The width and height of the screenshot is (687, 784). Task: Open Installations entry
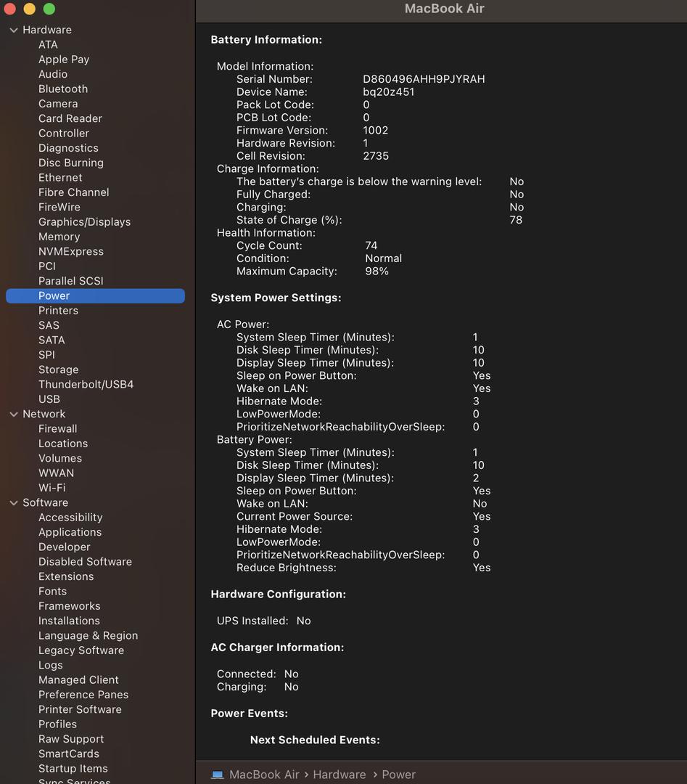click(x=69, y=621)
